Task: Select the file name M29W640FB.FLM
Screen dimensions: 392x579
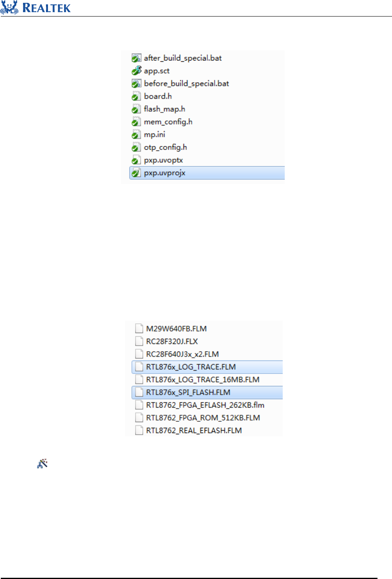Action: [x=176, y=329]
